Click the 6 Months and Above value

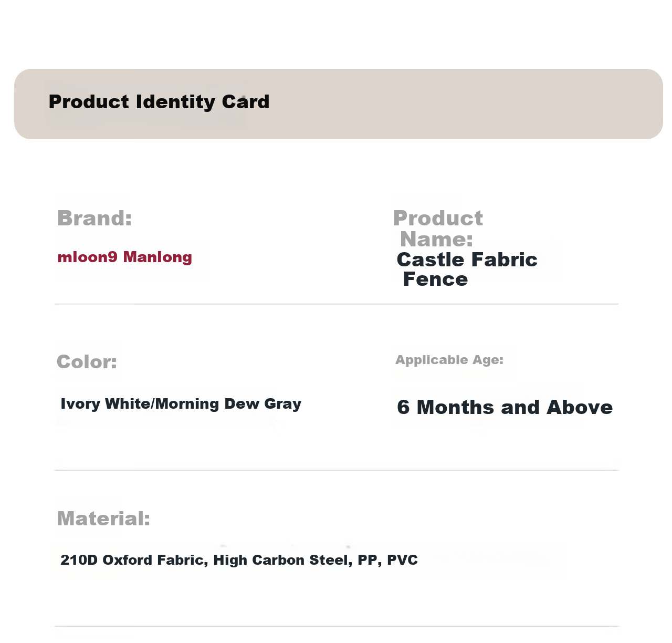tap(505, 407)
